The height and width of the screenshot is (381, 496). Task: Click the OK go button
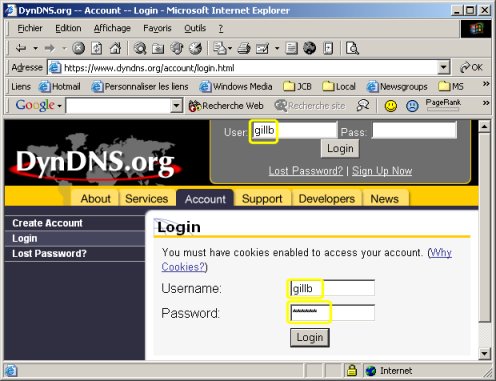(x=471, y=68)
